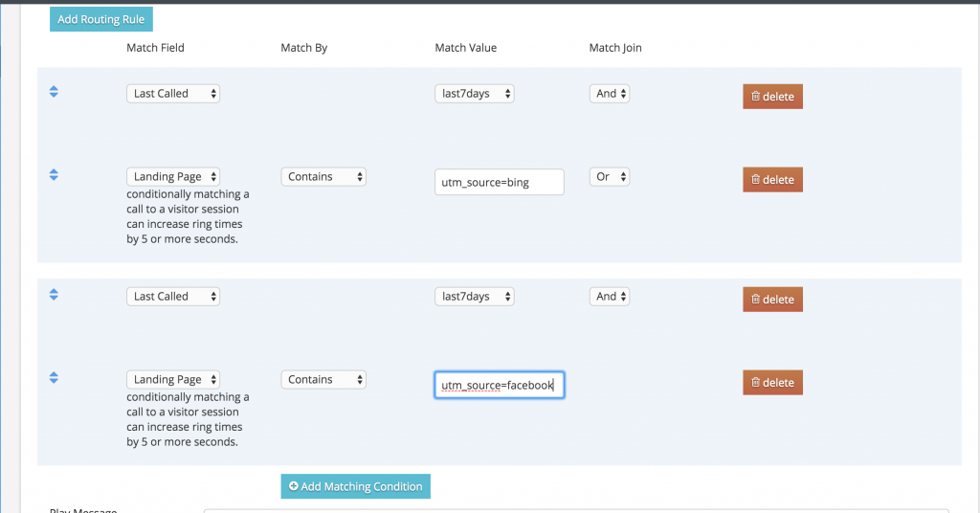Viewport: 980px width, 513px height.
Task: Delete the utm_source=bing condition
Action: 772,180
